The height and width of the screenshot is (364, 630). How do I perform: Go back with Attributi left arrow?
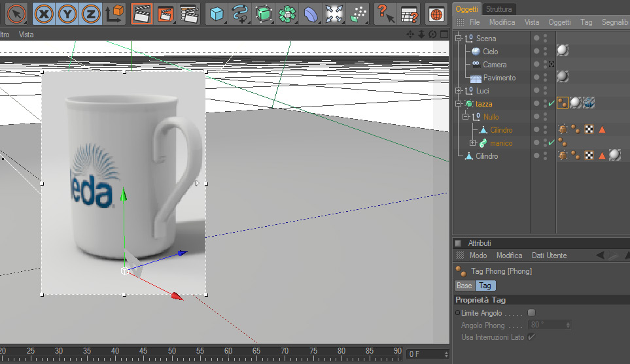point(600,255)
